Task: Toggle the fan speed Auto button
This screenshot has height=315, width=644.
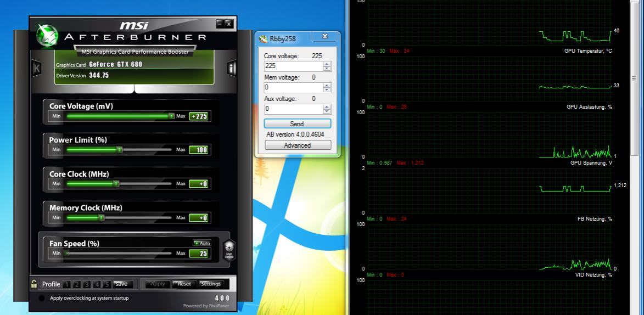Action: click(x=202, y=243)
